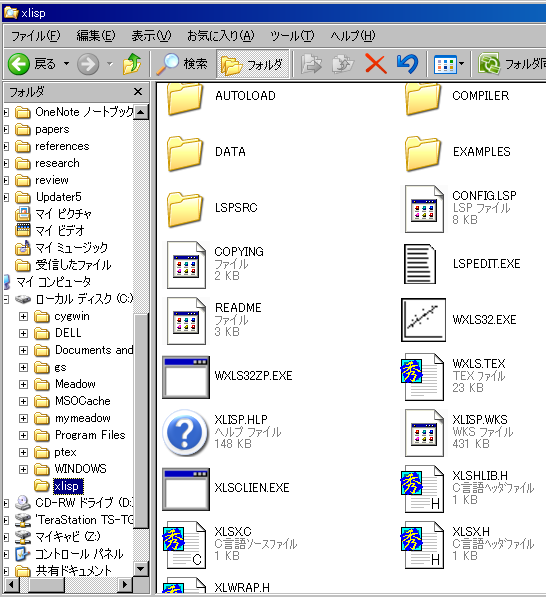The width and height of the screenshot is (546, 597).
Task: Expand the mymeadow tree node
Action: [24, 418]
